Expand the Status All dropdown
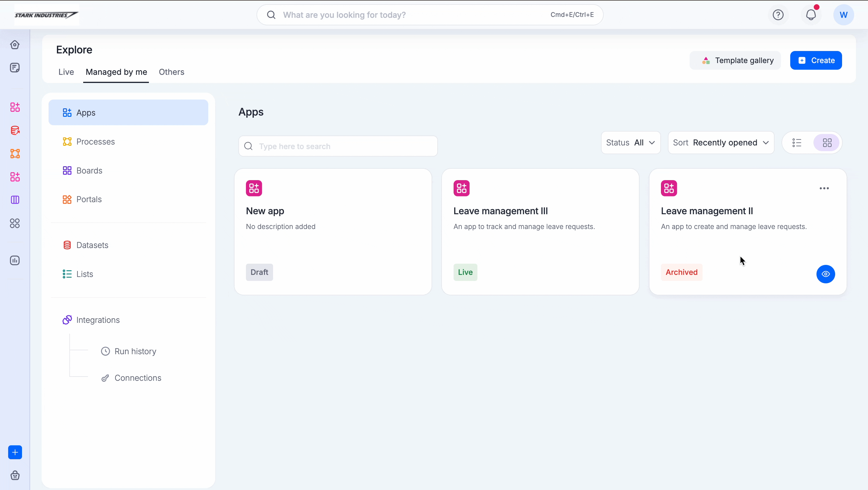The height and width of the screenshot is (490, 868). tap(631, 143)
